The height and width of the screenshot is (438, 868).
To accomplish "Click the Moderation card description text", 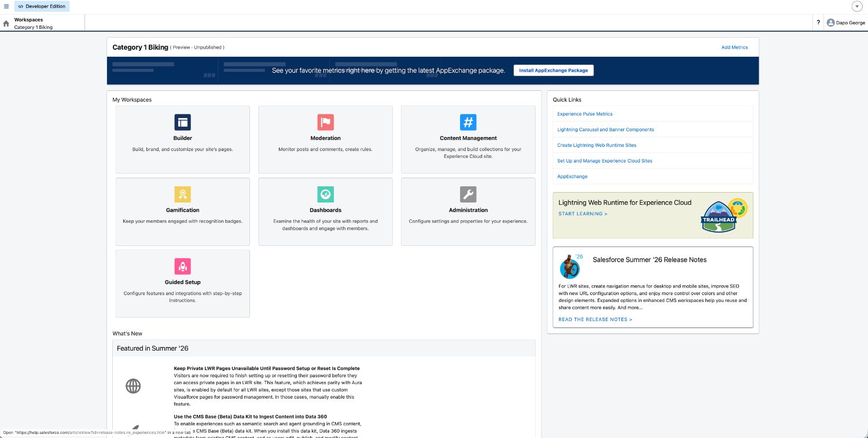I will 325,149.
